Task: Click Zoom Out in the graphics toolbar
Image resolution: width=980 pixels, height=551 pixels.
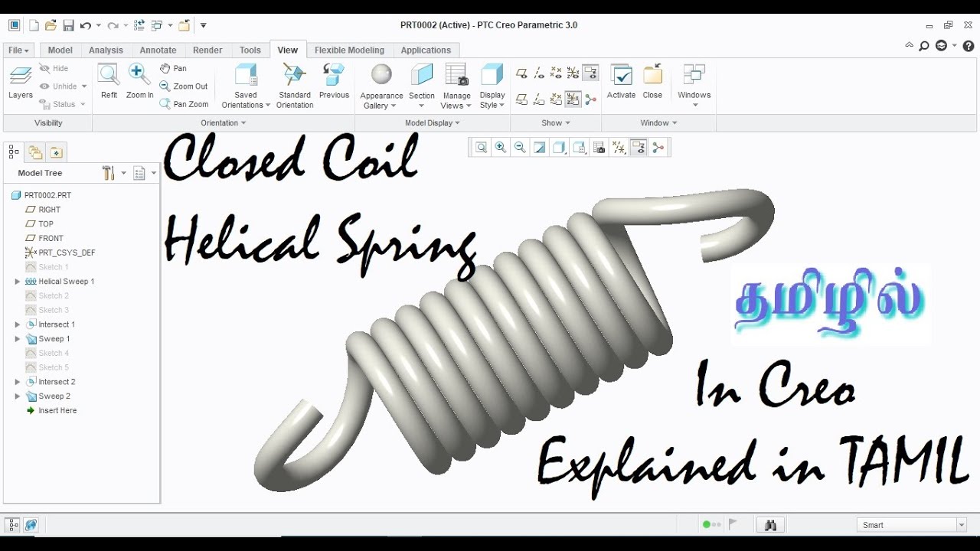Action: (x=520, y=148)
